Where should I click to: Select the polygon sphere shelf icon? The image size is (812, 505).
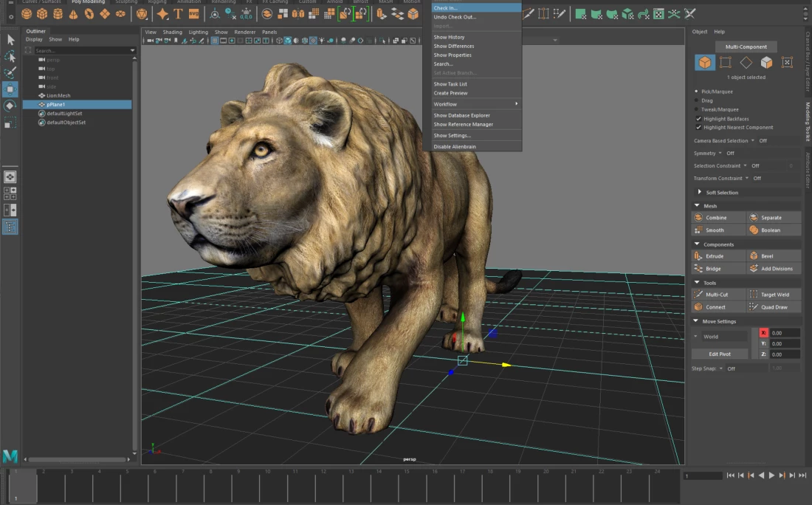[27, 14]
